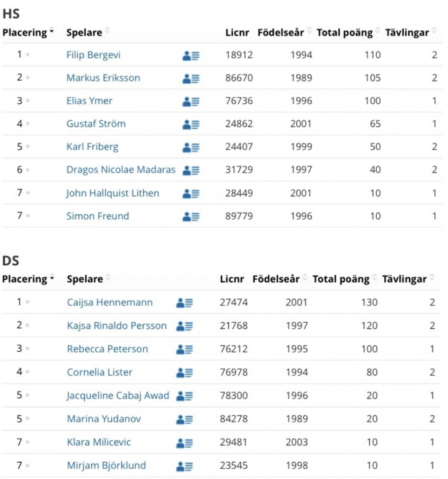Open player card icon for Filip Bergevi
The height and width of the screenshot is (479, 448).
point(191,56)
